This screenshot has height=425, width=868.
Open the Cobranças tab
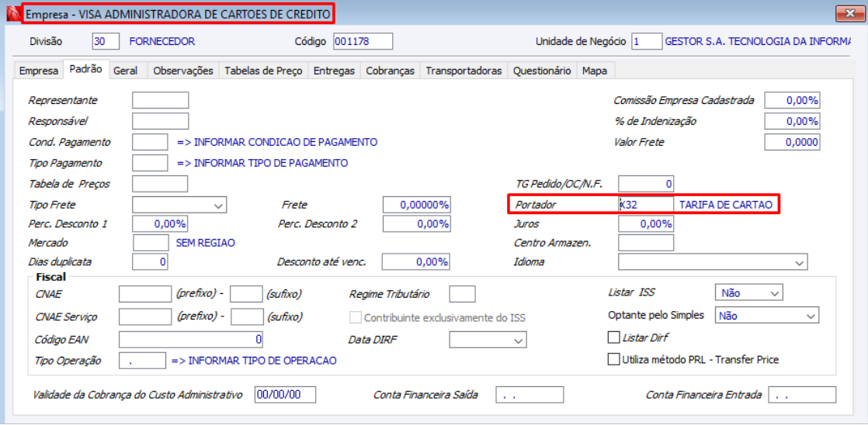click(391, 71)
